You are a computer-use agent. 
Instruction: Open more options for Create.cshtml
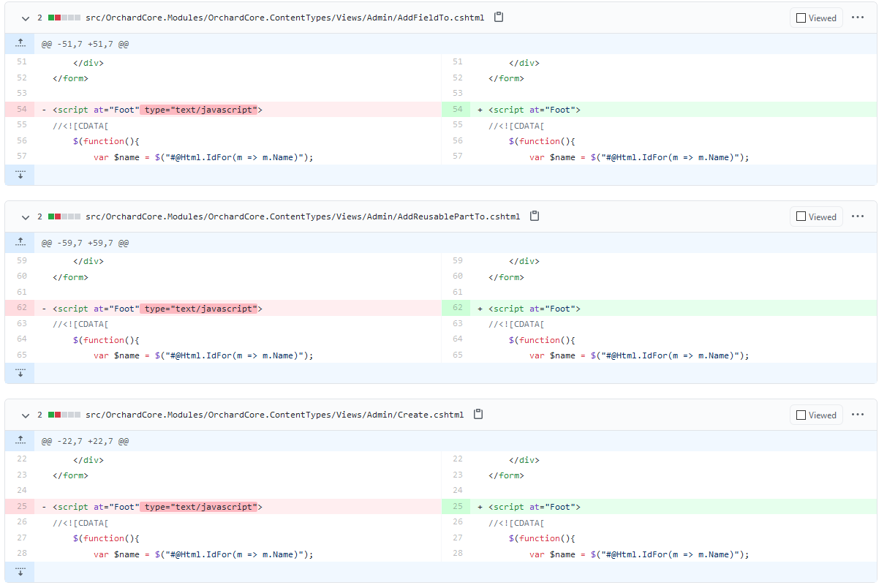(x=858, y=415)
